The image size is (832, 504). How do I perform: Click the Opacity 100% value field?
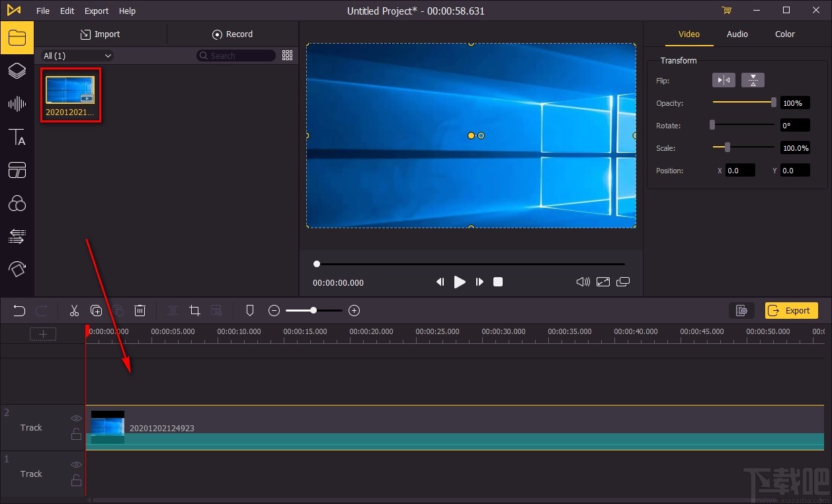pos(795,103)
